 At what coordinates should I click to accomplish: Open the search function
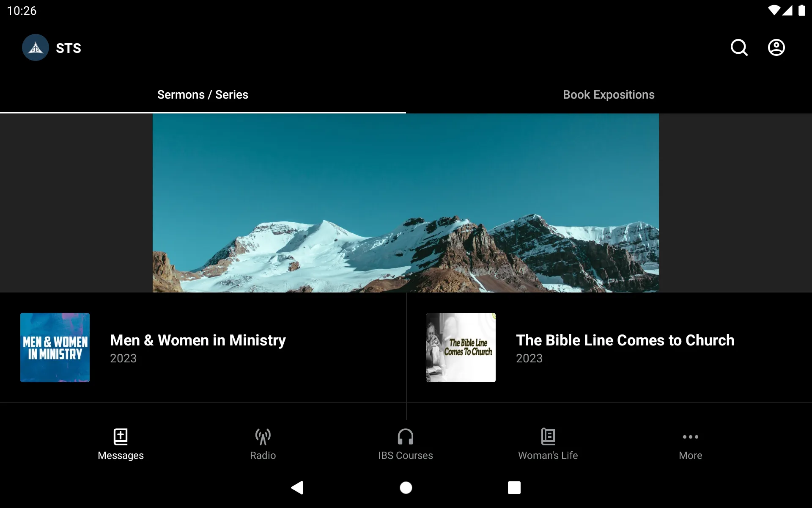point(740,47)
